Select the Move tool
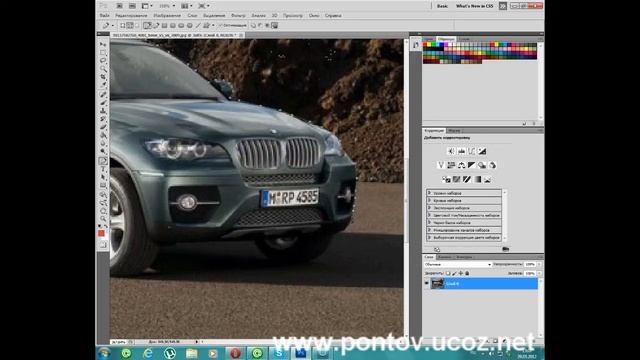The height and width of the screenshot is (360, 640). coord(103,44)
